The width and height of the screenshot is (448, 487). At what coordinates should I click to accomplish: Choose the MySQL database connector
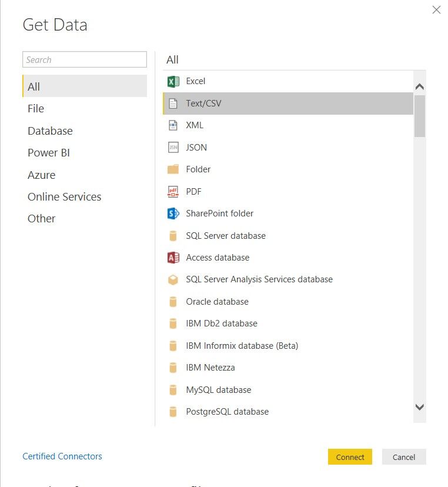coord(218,389)
